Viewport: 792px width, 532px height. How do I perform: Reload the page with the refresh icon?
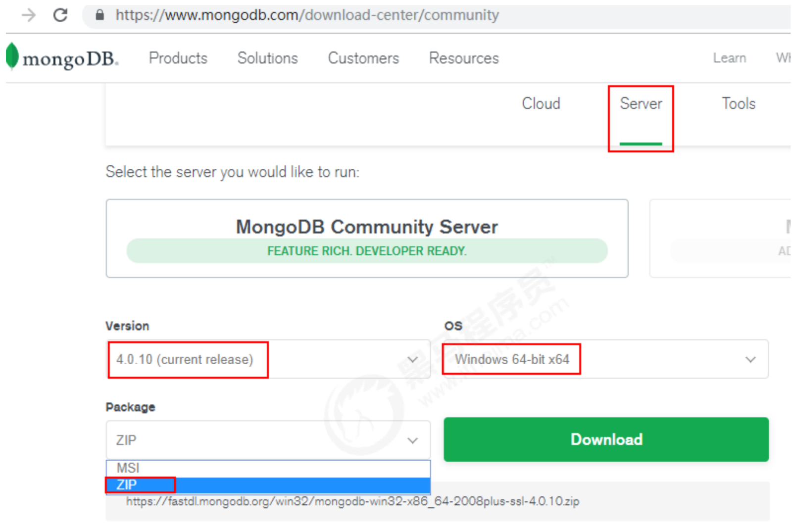click(60, 15)
